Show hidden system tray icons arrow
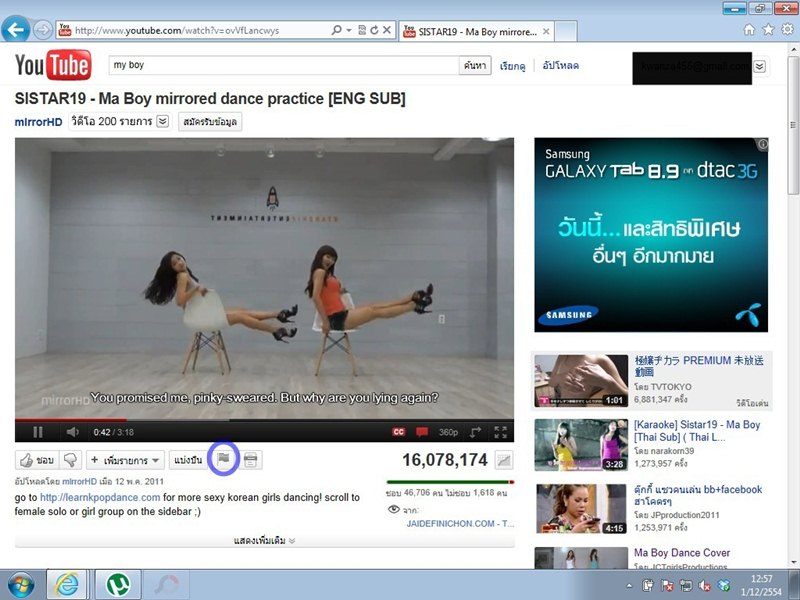This screenshot has width=800, height=600. (629, 585)
